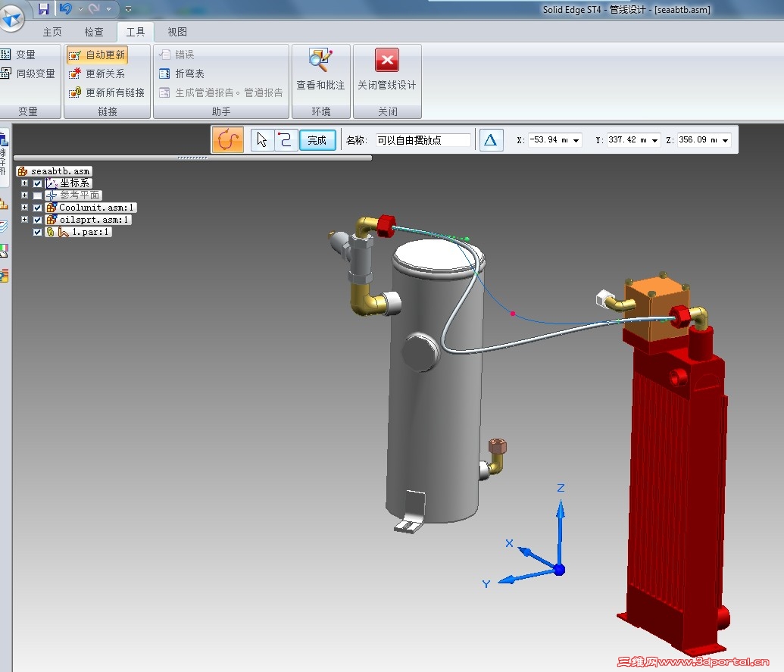This screenshot has width=784, height=672.
Task: Toggle 坐标系 visibility checkbox
Action: coord(38,183)
